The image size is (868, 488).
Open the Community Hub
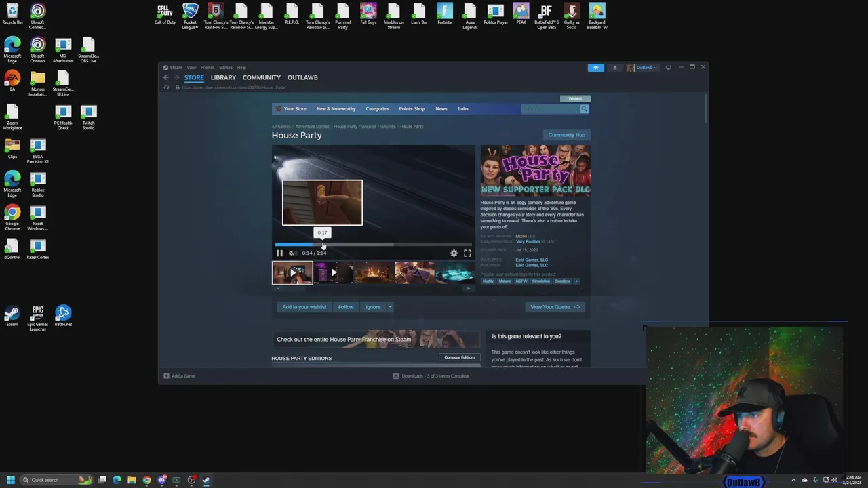point(566,135)
